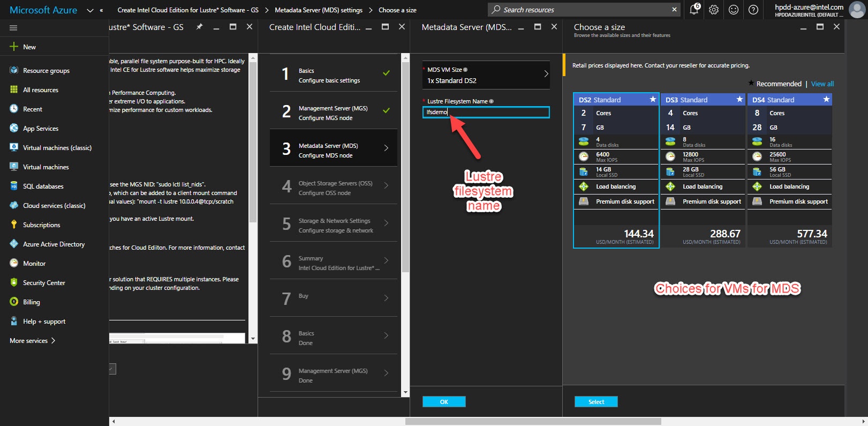Viewport: 868px width, 426px height.
Task: Open Virtual machines (classic) icon
Action: pyautogui.click(x=14, y=147)
